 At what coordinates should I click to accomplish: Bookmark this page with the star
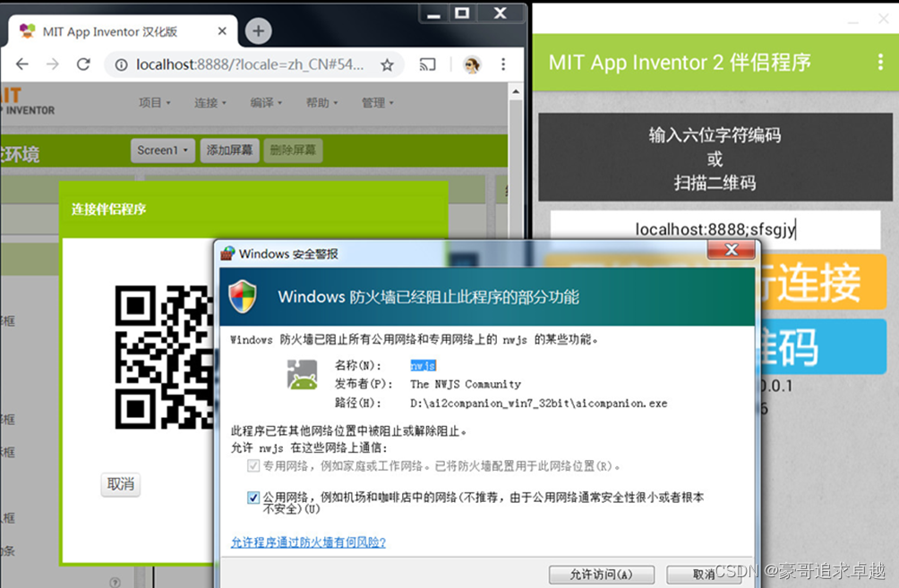[x=387, y=64]
